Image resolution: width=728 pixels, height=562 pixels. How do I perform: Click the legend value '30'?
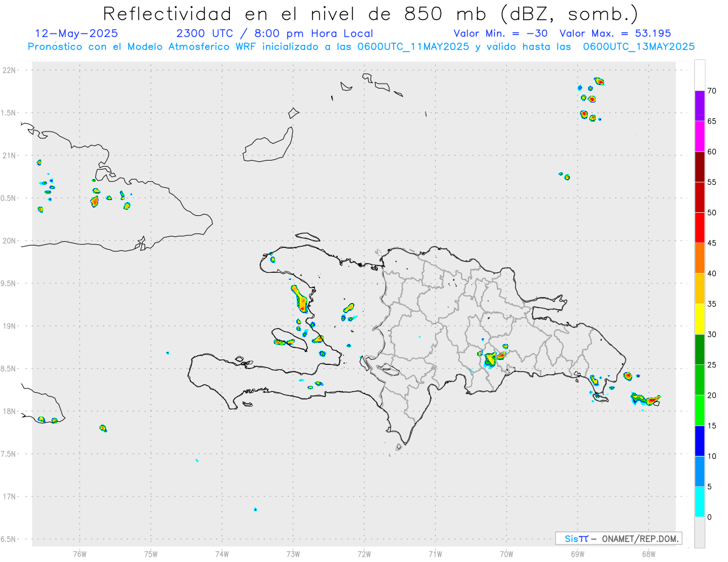click(713, 335)
